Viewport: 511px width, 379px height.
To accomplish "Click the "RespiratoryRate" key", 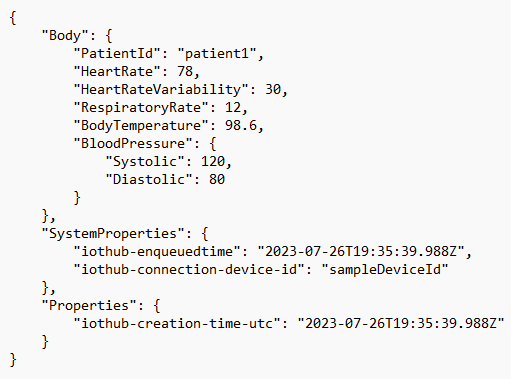I will click(141, 107).
